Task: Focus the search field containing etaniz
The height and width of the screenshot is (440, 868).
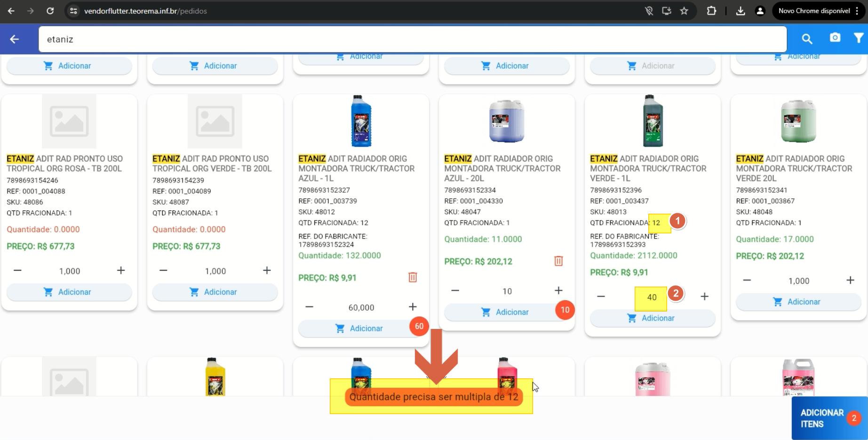Action: coord(413,39)
